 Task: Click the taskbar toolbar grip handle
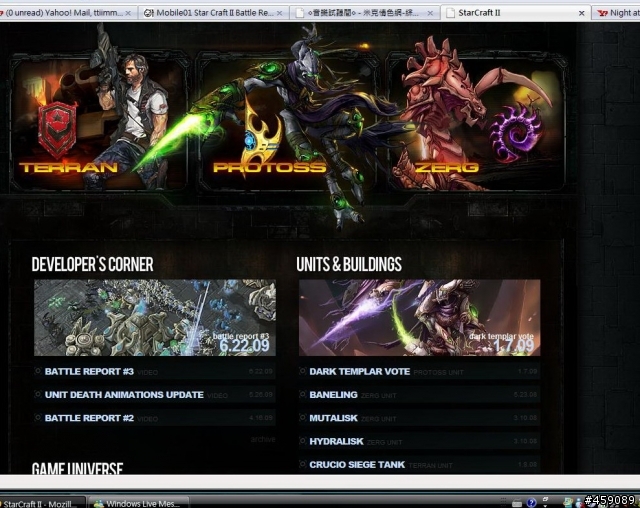(x=504, y=503)
